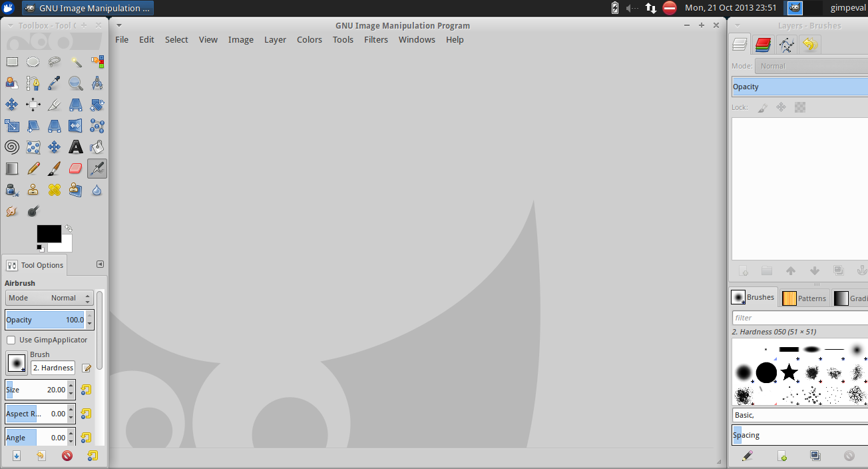The width and height of the screenshot is (868, 469).
Task: Choose the Shear tool
Action: (x=33, y=126)
